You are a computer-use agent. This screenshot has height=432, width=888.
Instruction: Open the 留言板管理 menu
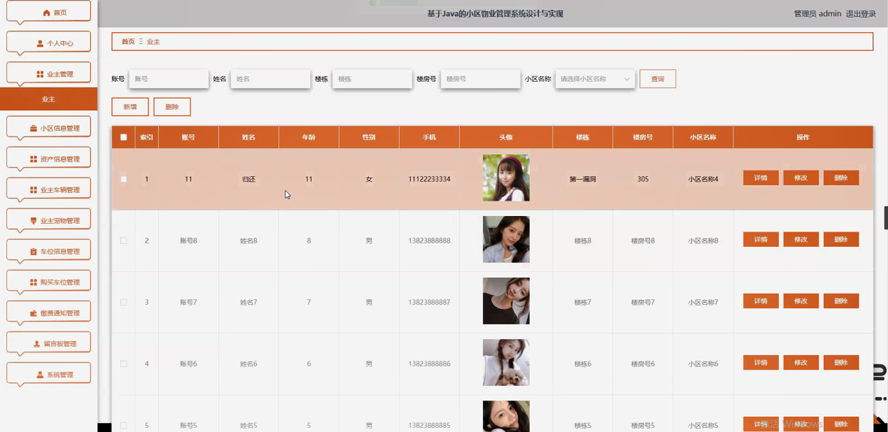pyautogui.click(x=49, y=344)
